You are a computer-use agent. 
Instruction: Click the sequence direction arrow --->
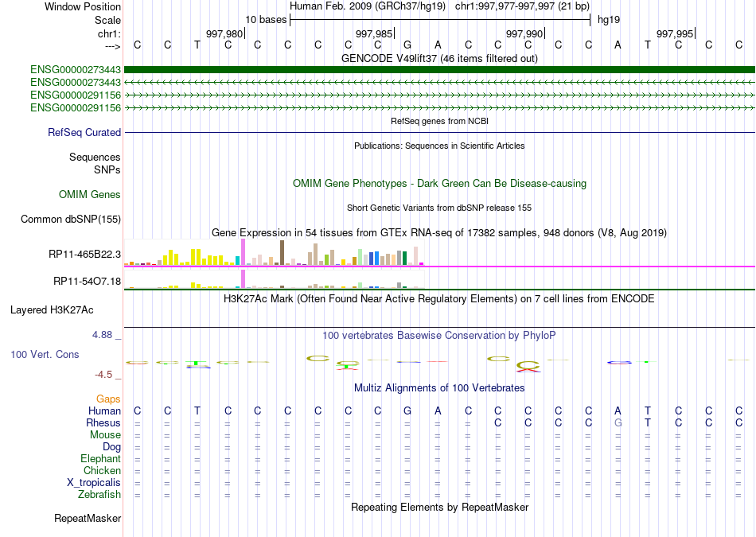tap(112, 46)
